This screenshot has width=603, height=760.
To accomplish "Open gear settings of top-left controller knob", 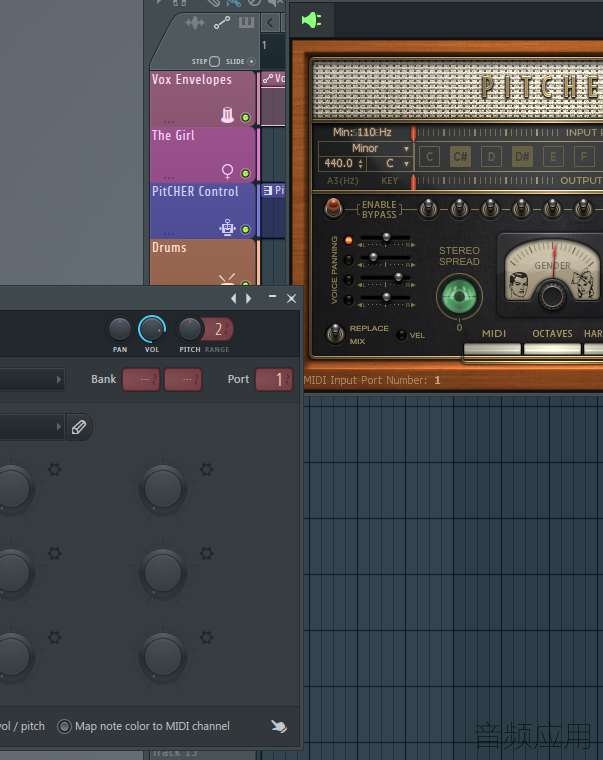I will pyautogui.click(x=54, y=469).
